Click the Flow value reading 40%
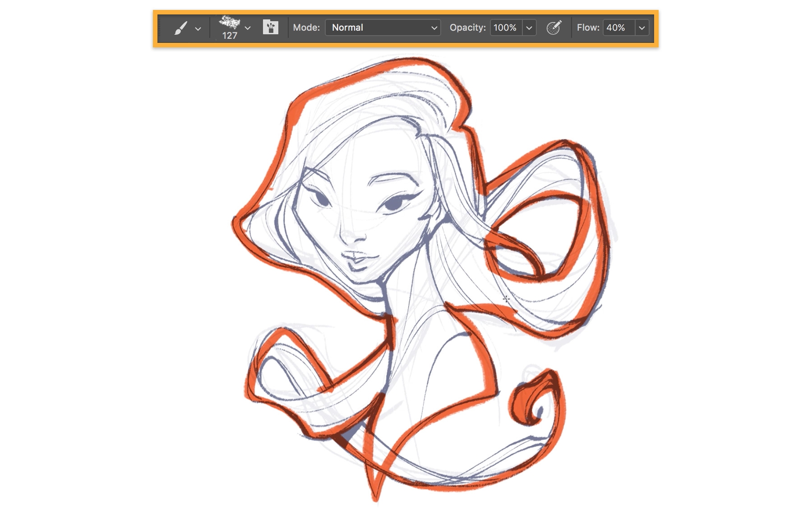 (618, 28)
